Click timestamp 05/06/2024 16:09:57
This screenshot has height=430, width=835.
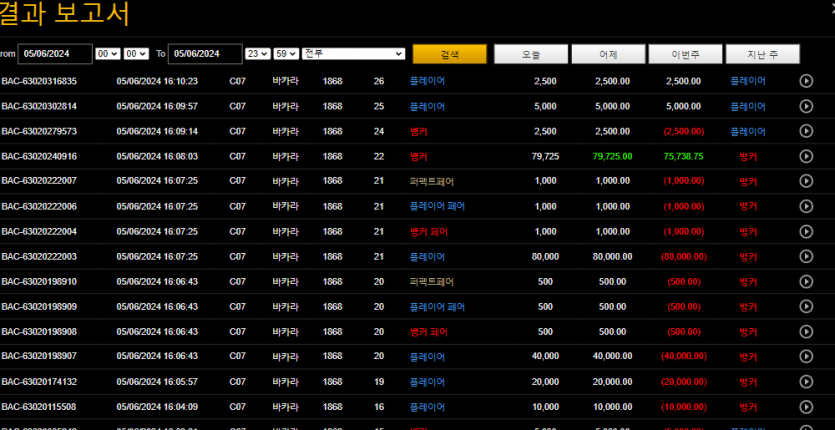point(157,107)
